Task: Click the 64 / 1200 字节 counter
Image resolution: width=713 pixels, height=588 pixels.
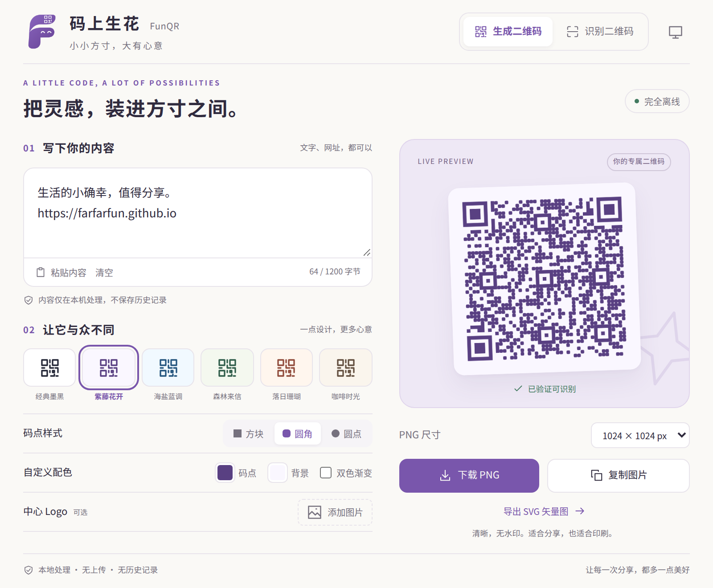Action: tap(335, 272)
